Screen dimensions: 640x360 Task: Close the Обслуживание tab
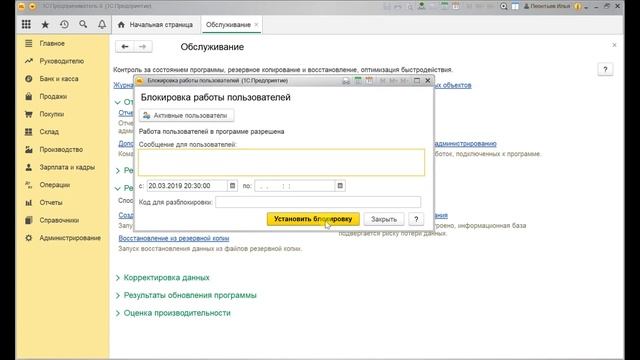[256, 25]
